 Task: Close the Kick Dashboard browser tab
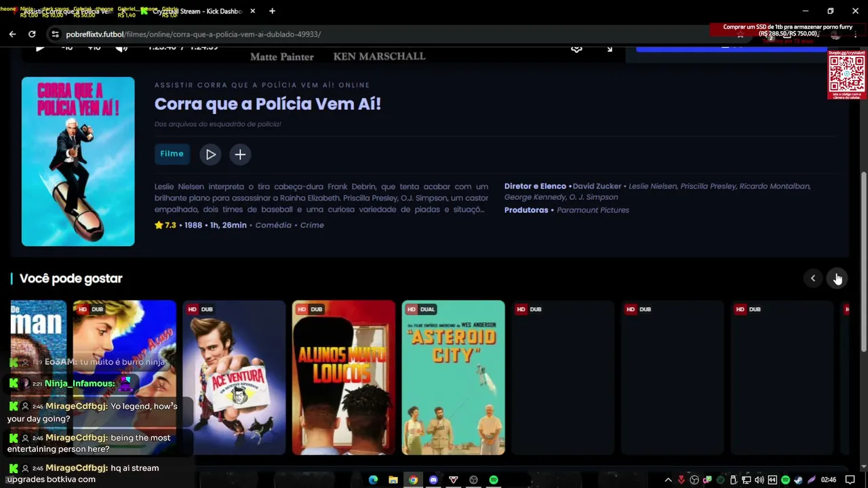click(x=253, y=12)
